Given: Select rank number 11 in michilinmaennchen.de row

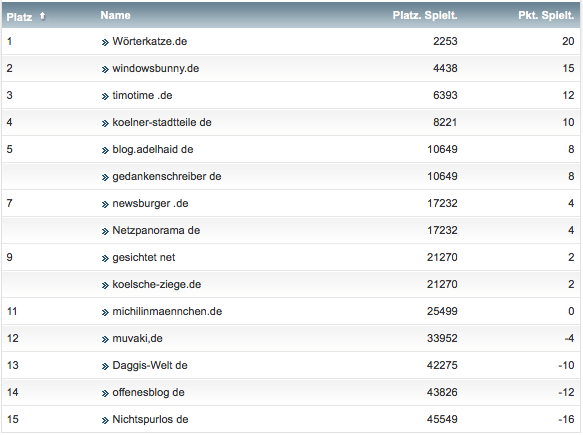Looking at the screenshot, I should pyautogui.click(x=12, y=311).
